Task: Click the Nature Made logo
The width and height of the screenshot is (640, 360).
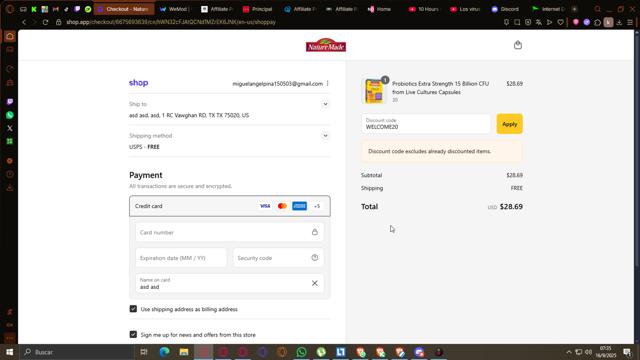Action: [x=326, y=45]
